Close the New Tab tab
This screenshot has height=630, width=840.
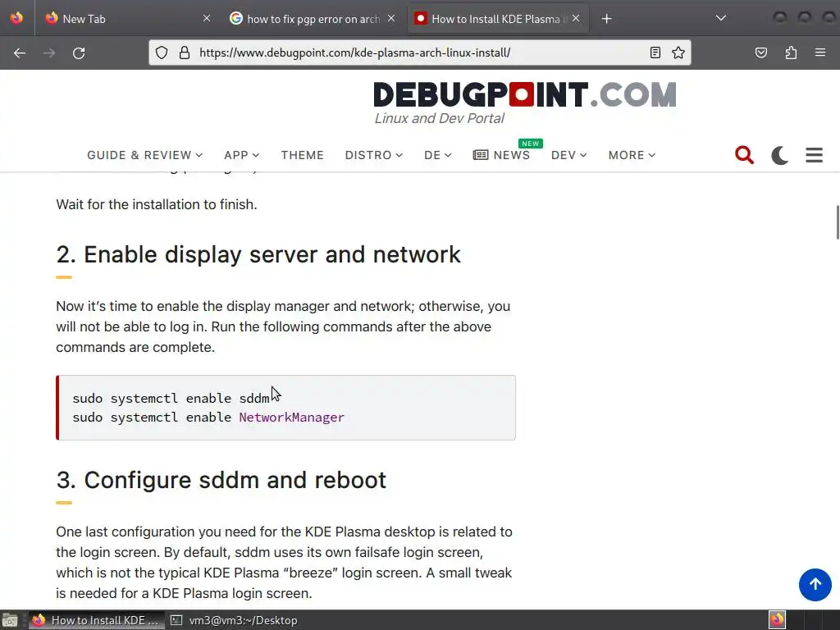click(x=207, y=18)
